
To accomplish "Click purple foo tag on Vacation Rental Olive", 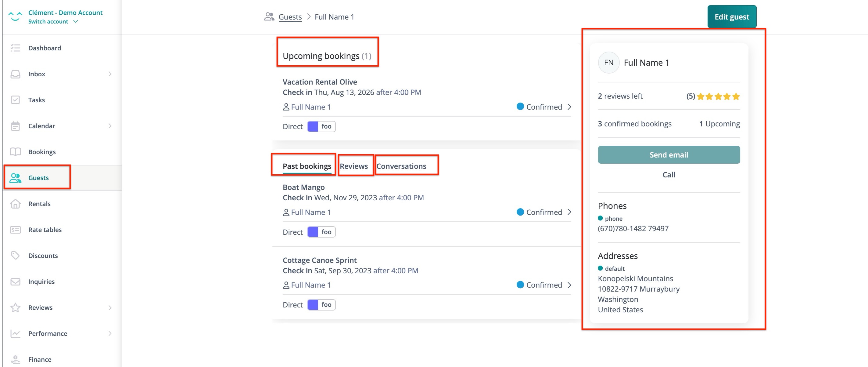I will [321, 126].
